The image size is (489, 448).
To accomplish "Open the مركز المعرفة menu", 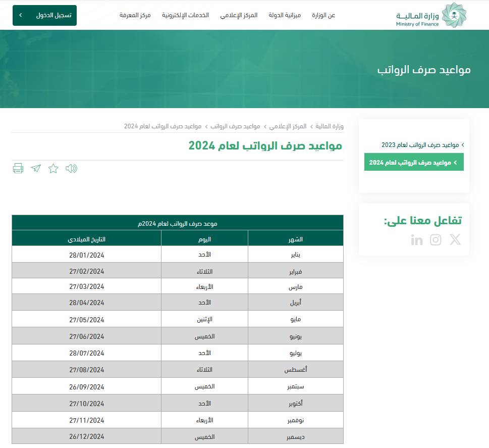I will (x=135, y=15).
